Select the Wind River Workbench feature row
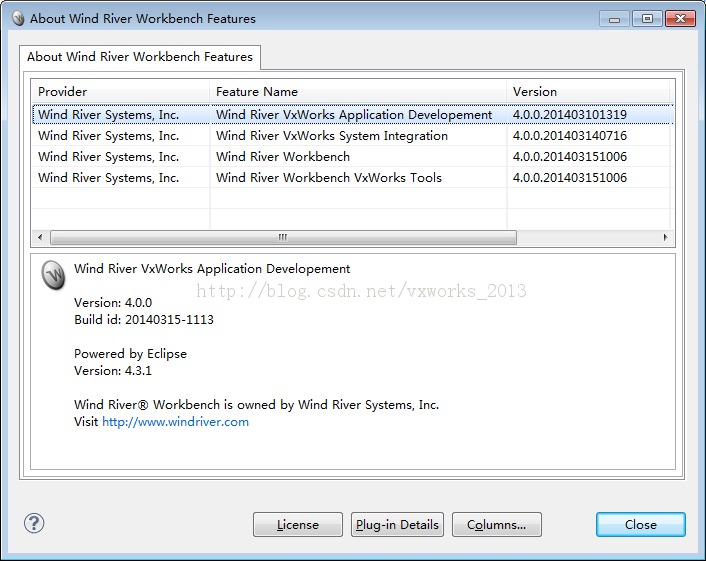Viewport: 706px width, 561px height. click(352, 157)
